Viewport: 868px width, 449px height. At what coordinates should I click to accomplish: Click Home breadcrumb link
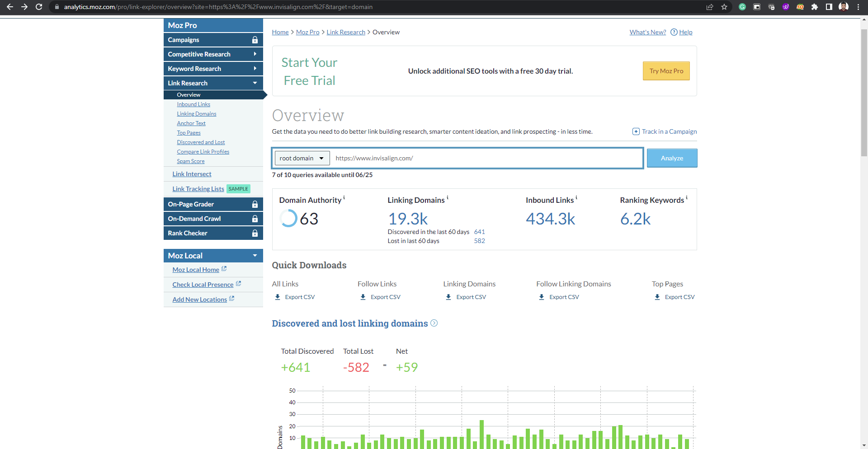pos(280,32)
